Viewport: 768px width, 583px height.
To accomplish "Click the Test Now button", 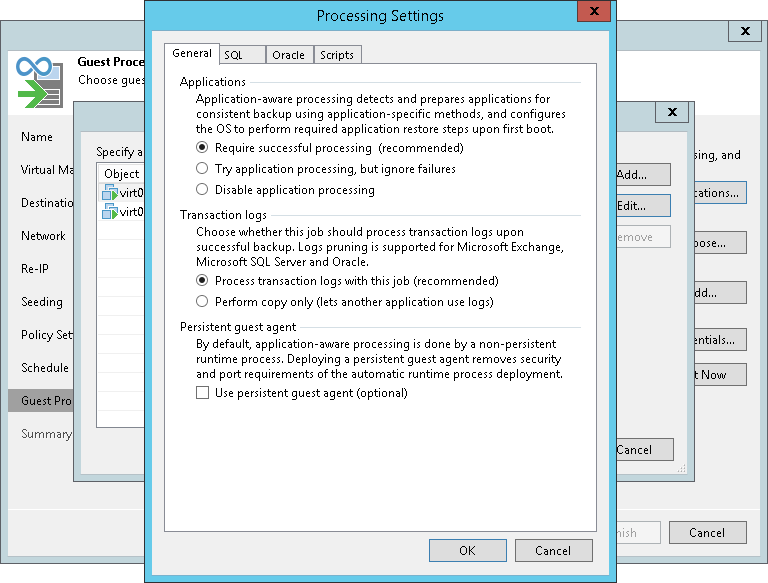I will click(x=720, y=375).
